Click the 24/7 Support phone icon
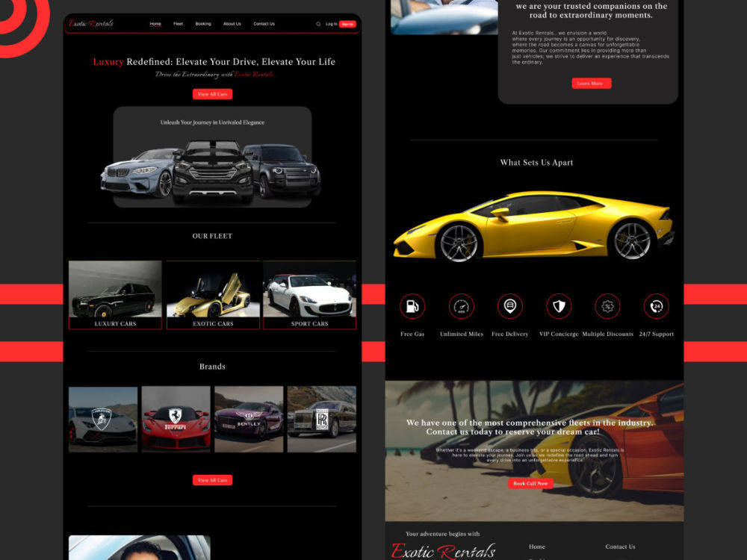Image resolution: width=747 pixels, height=560 pixels. point(657,306)
